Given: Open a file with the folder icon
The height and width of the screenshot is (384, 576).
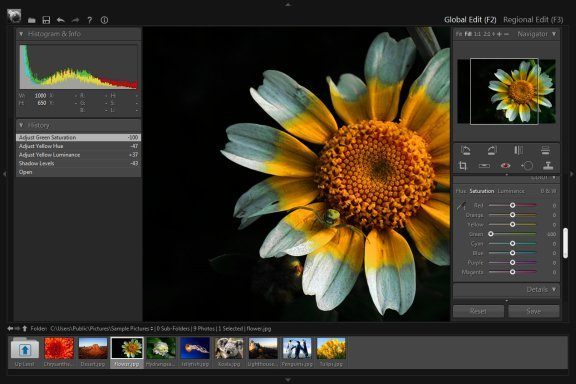Looking at the screenshot, I should coord(32,20).
